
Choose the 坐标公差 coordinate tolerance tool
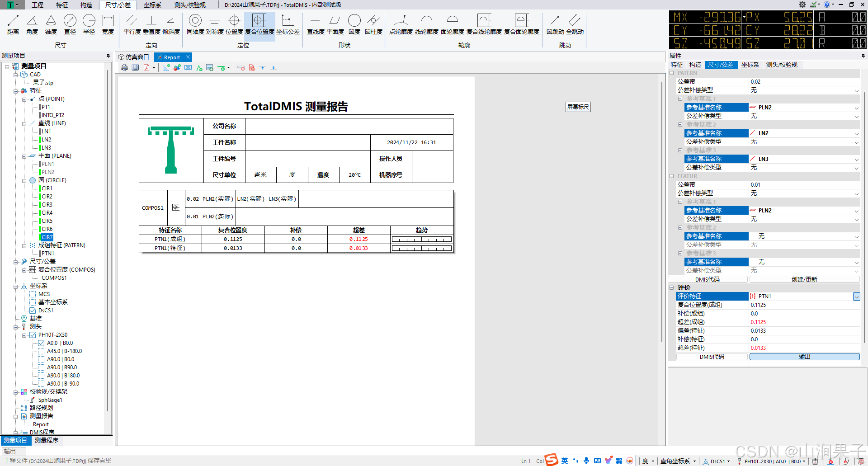click(288, 24)
